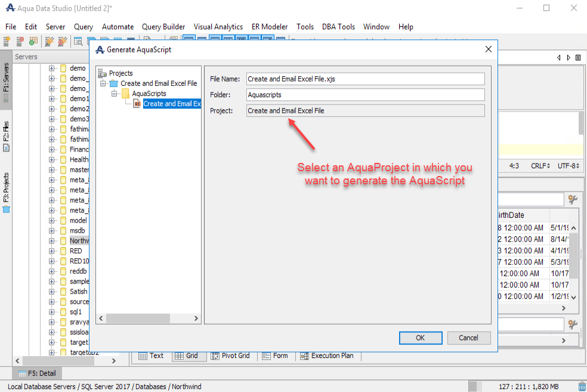587x392 pixels.
Task: Open the DBA Tools menu
Action: (338, 27)
